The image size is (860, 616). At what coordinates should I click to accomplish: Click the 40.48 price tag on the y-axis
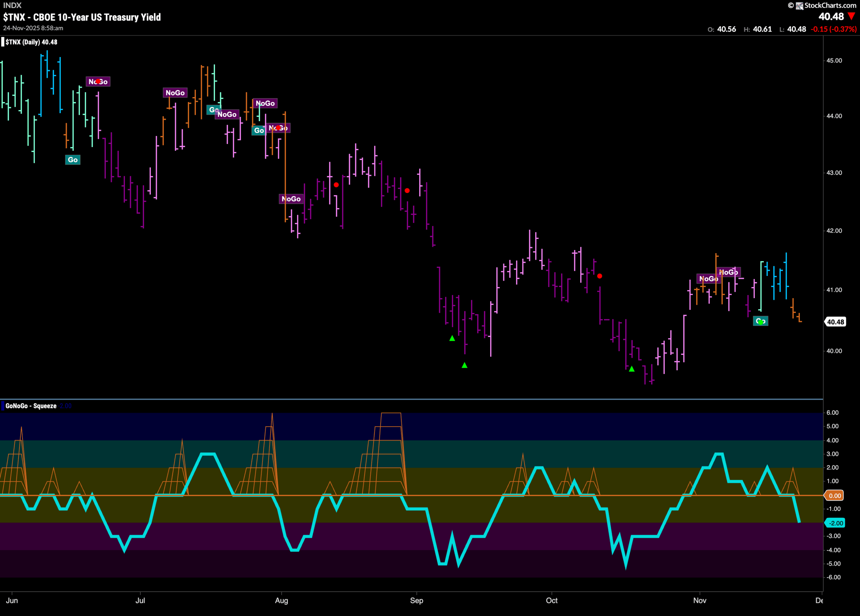tap(835, 322)
